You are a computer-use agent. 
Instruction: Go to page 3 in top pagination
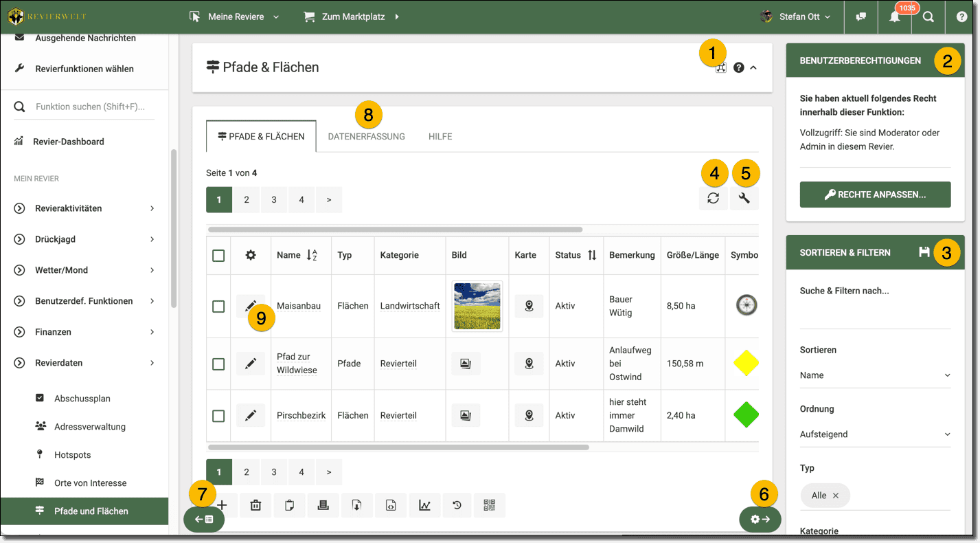(274, 200)
